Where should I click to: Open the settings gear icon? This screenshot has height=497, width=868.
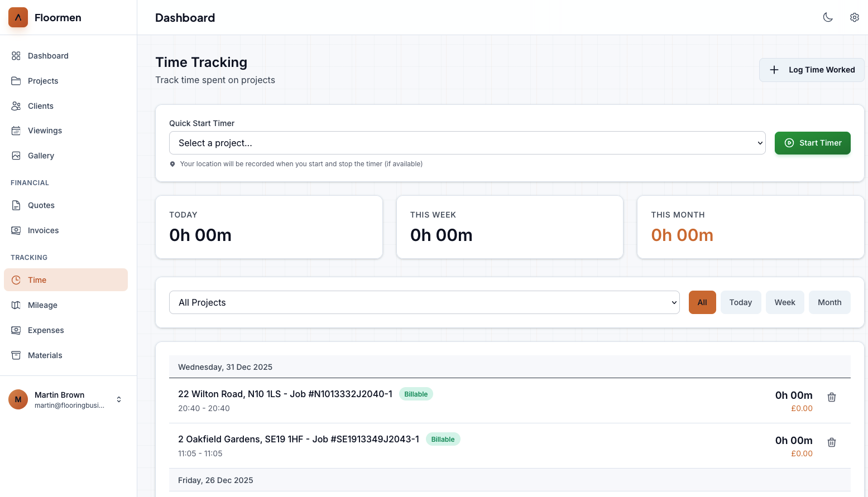(855, 17)
